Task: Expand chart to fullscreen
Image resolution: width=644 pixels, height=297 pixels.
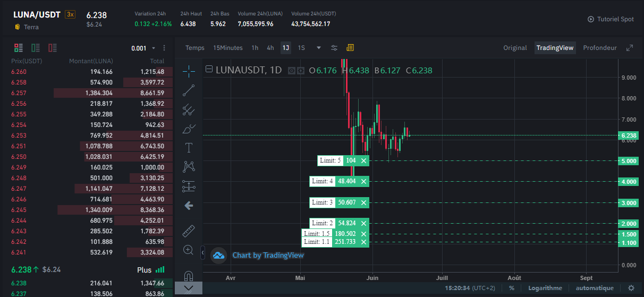Action: pos(630,48)
